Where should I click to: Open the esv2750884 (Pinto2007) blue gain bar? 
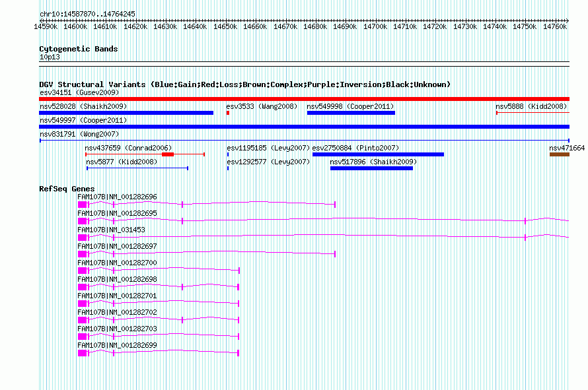pos(378,154)
